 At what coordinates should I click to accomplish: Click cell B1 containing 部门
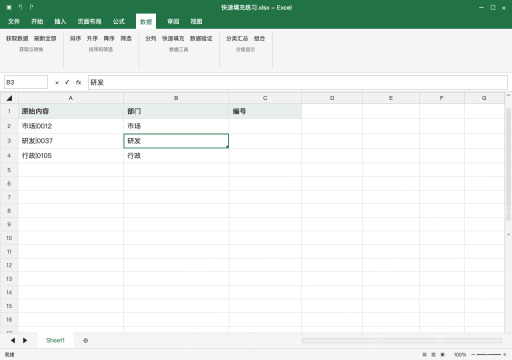tap(176, 111)
